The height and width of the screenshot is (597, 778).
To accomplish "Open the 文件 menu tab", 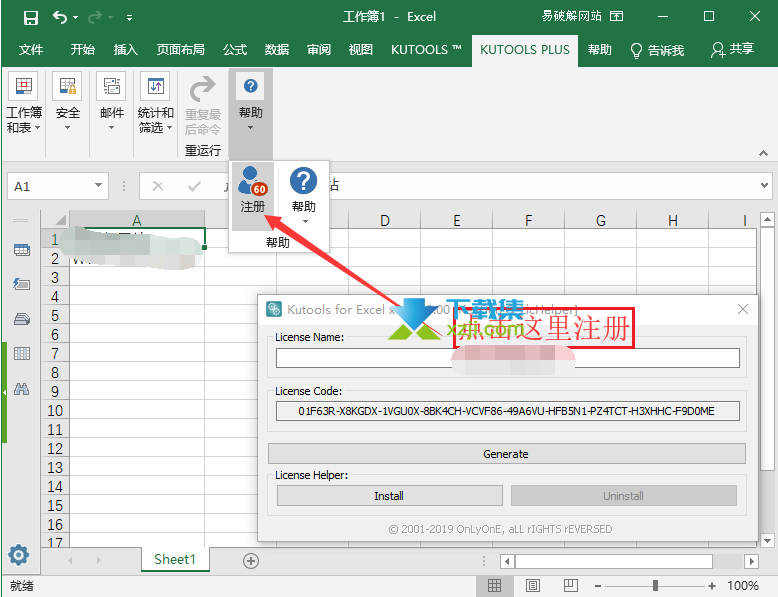I will [x=31, y=50].
